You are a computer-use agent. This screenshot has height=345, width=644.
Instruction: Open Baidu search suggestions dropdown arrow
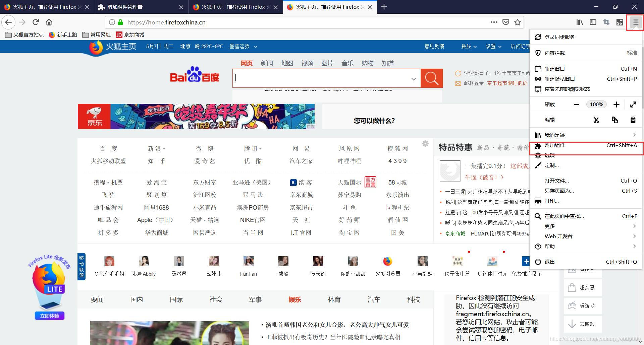click(414, 79)
